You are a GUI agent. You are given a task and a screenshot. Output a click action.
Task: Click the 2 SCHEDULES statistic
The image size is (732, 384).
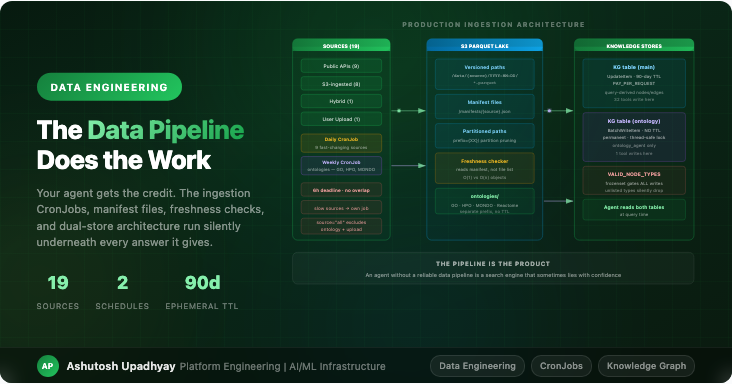tap(122, 293)
